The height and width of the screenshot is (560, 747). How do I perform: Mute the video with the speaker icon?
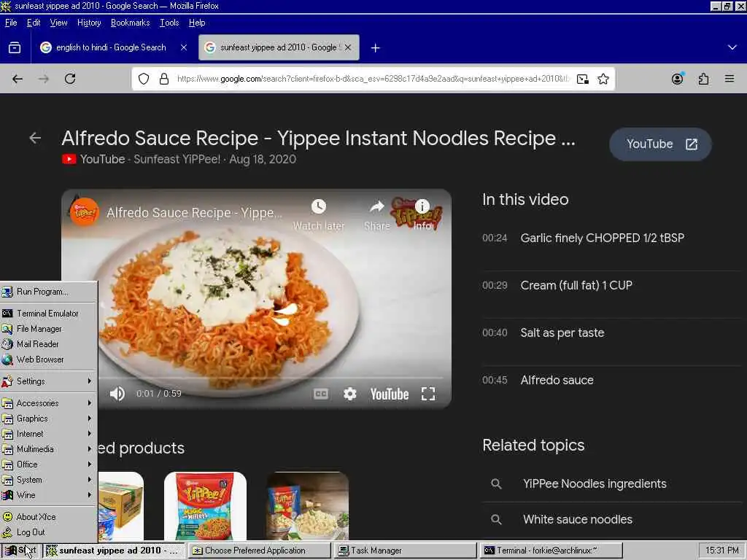tap(117, 394)
